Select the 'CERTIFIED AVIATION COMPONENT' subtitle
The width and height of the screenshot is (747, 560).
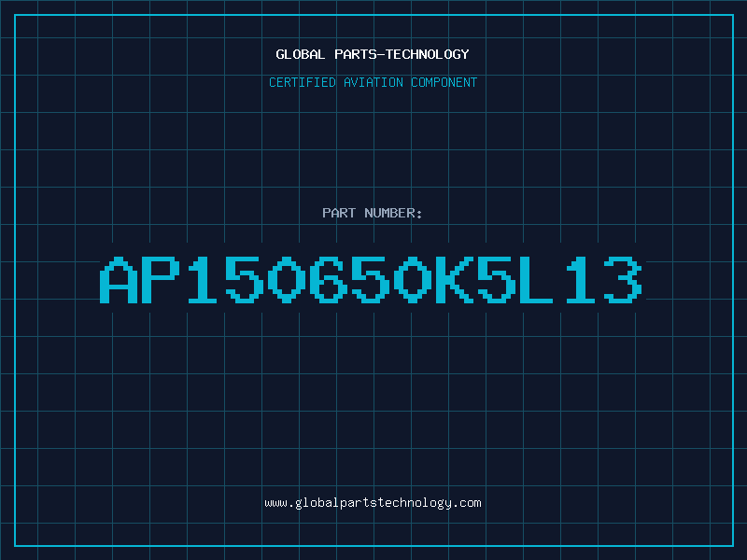tap(373, 82)
